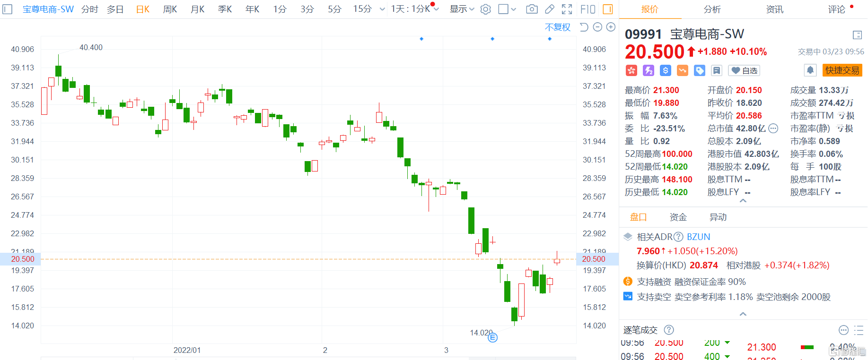The image size is (868, 360).
Task: Open the 显示 display dropdown
Action: coord(462,9)
